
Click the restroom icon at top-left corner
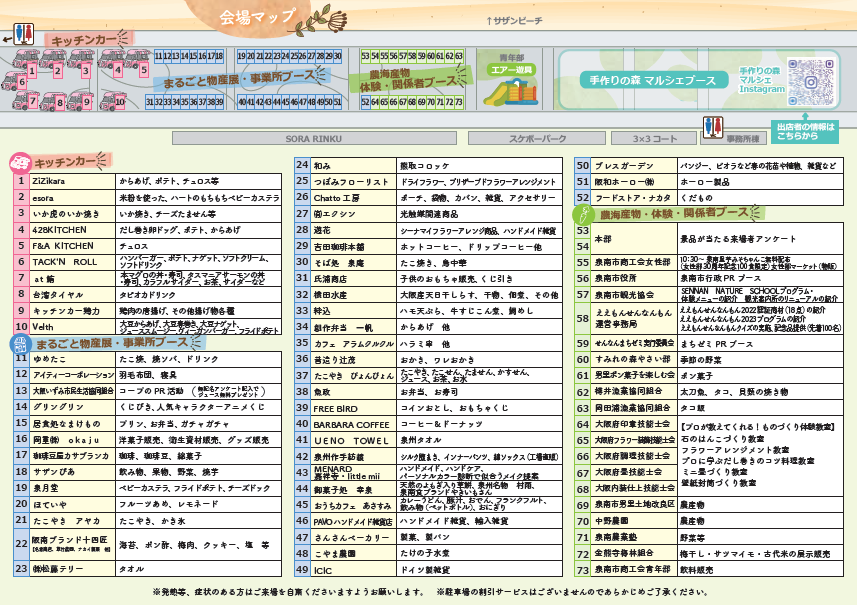coord(24,33)
